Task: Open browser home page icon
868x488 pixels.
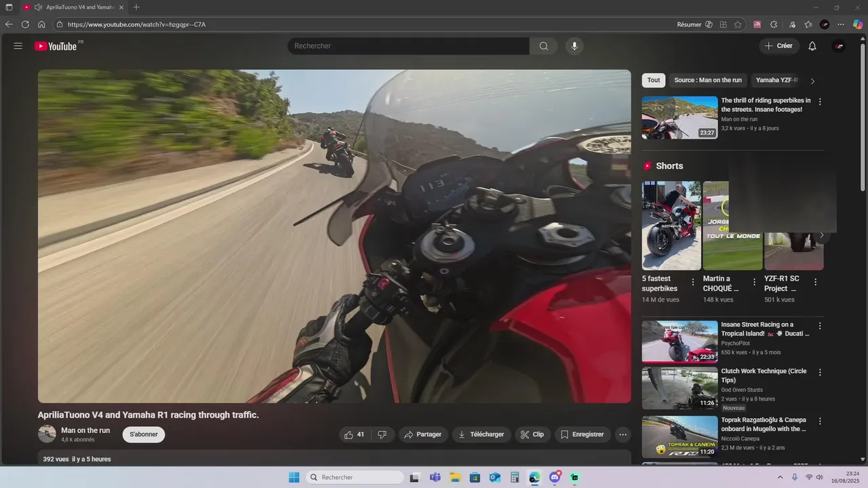Action: 41,24
